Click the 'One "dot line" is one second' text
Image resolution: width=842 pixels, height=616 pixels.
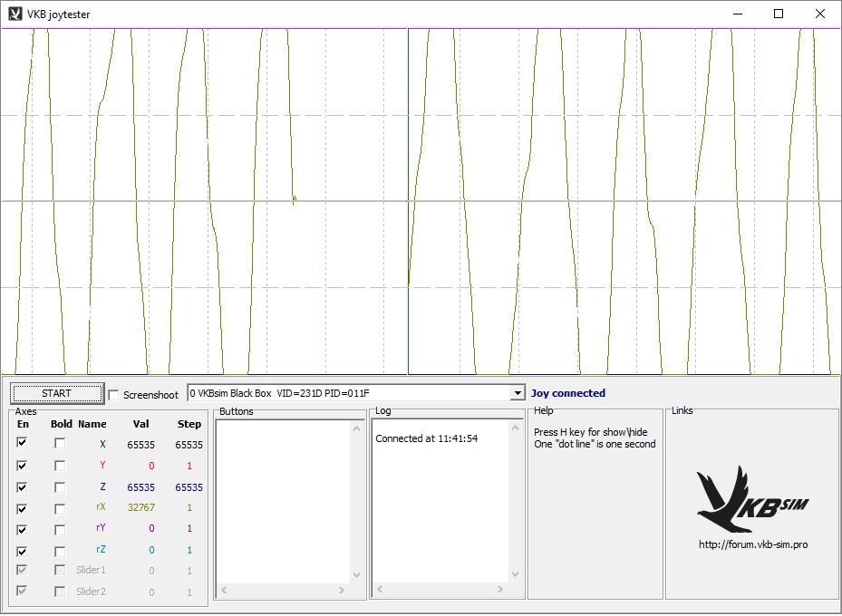[x=595, y=444]
